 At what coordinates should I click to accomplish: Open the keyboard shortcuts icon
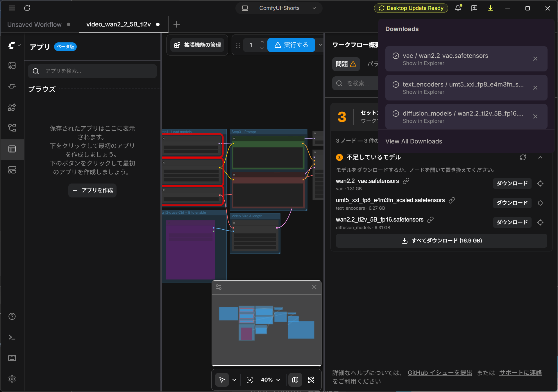pos(12,358)
